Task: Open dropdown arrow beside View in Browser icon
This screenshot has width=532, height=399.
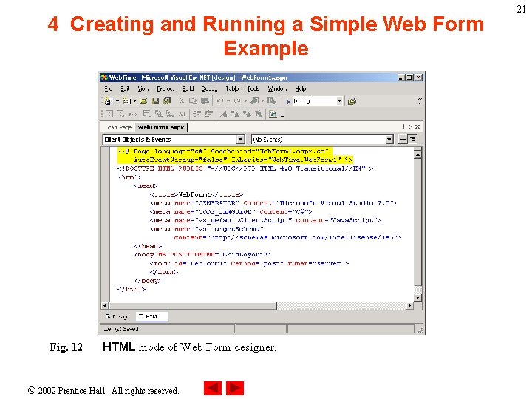Action: click(282, 116)
